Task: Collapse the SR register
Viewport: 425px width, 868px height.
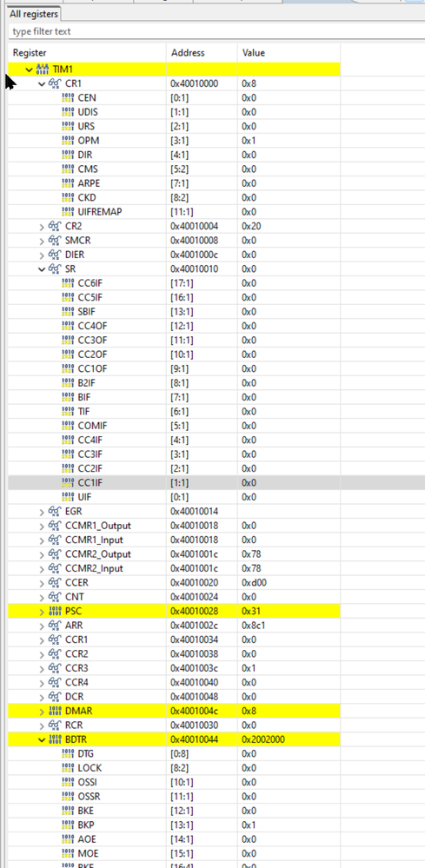Action: pos(42,269)
